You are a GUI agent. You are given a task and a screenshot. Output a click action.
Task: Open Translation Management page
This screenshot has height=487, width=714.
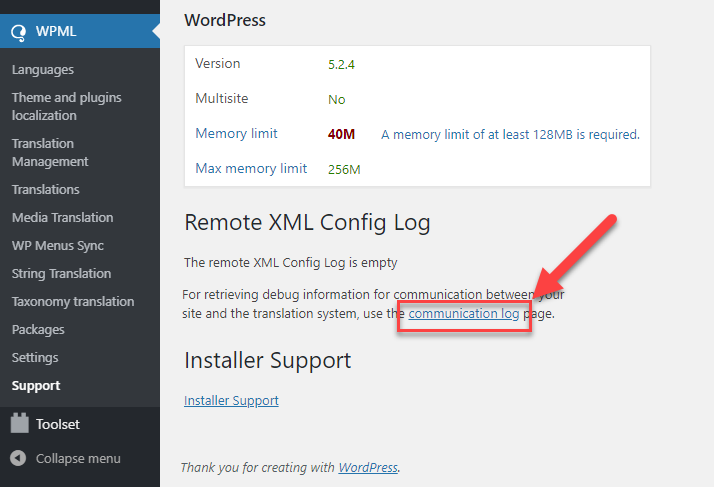50,152
